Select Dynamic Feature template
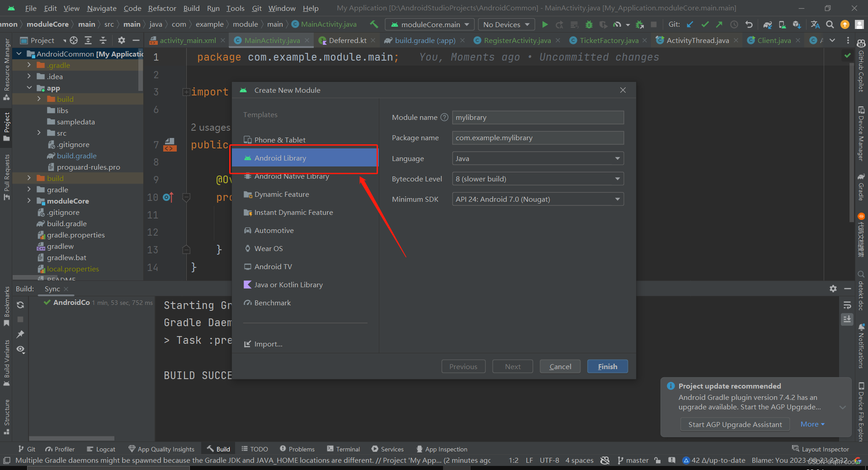The height and width of the screenshot is (470, 868). tap(305, 194)
